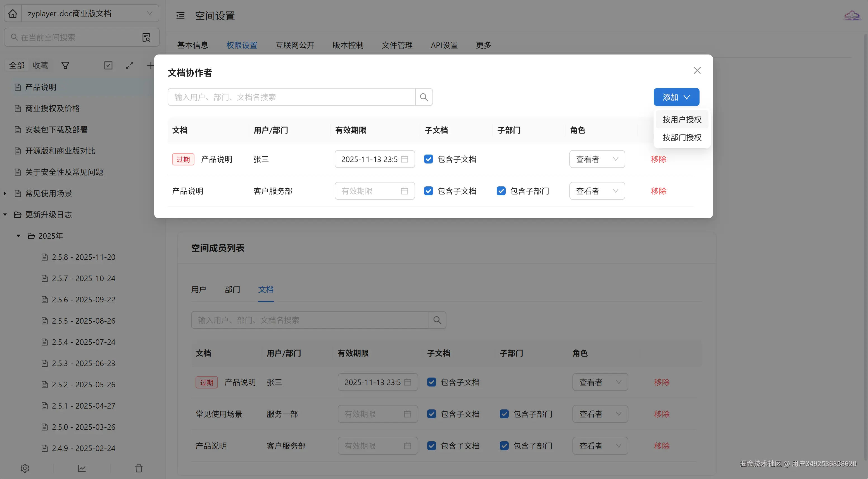Click 移除 for the 客户服务部 row in dialog
868x479 pixels.
point(658,191)
